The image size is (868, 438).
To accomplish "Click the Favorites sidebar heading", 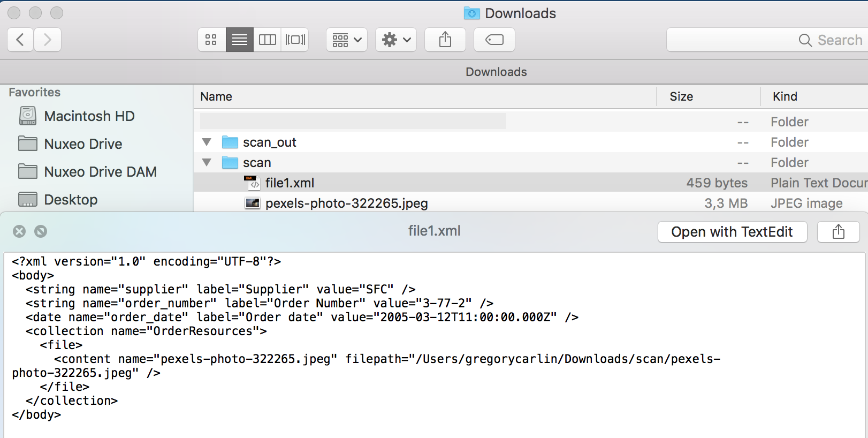I will [x=35, y=92].
